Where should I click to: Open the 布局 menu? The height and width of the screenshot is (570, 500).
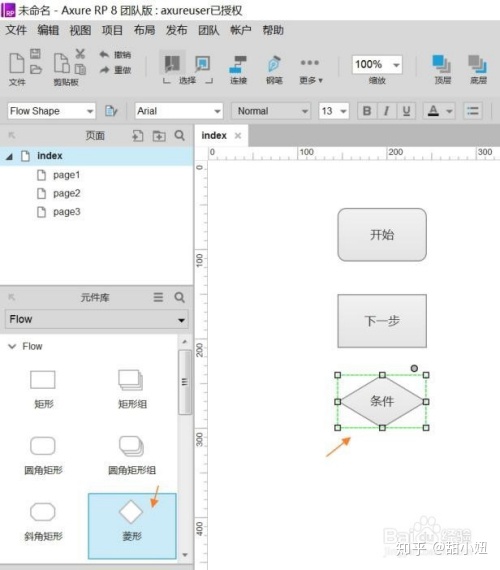[x=144, y=30]
